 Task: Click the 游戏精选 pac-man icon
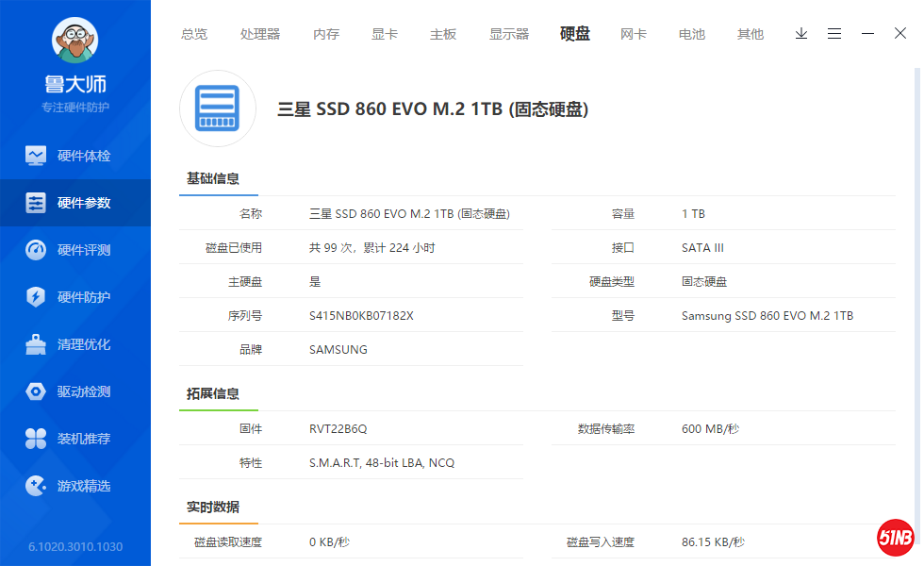pyautogui.click(x=36, y=486)
